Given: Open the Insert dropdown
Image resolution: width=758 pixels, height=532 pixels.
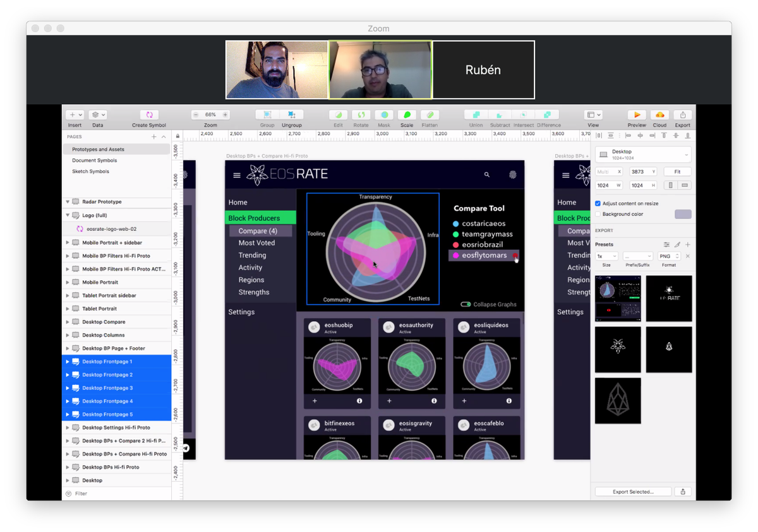Looking at the screenshot, I should coord(75,115).
